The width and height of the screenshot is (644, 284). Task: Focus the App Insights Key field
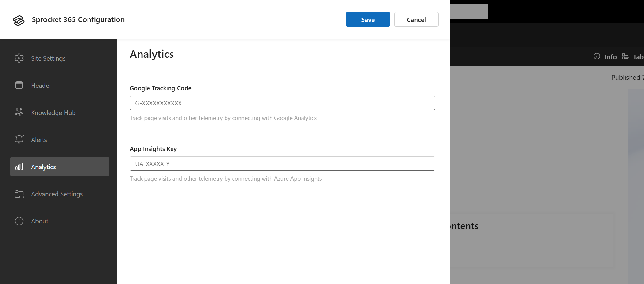tap(282, 164)
